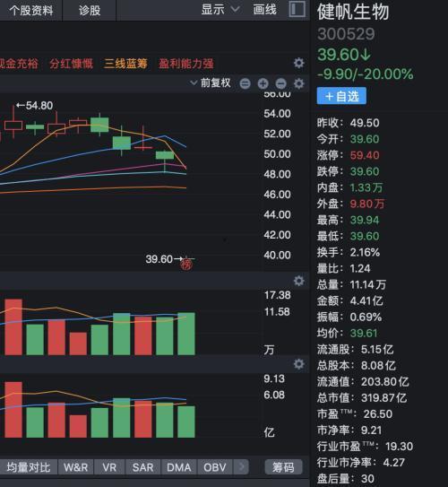This screenshot has width=448, height=487.
Task: Click the 均价 39.61 row
Action: (348, 333)
